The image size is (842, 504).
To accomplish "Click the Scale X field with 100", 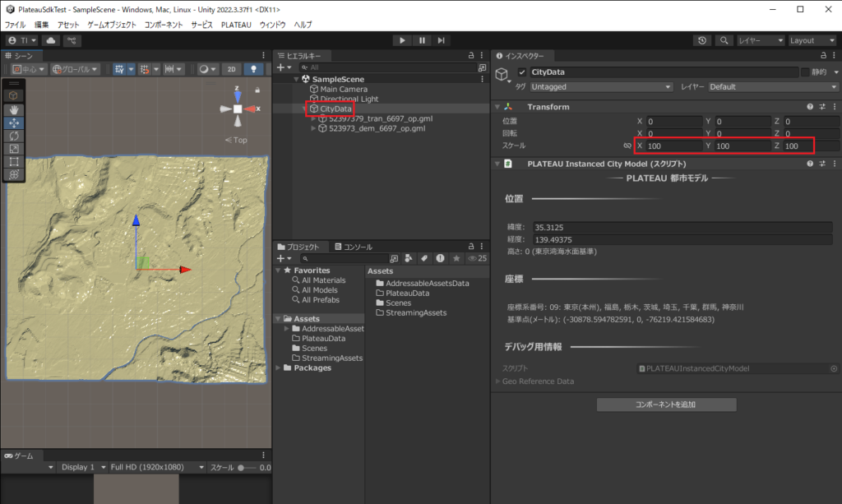I will pyautogui.click(x=673, y=146).
